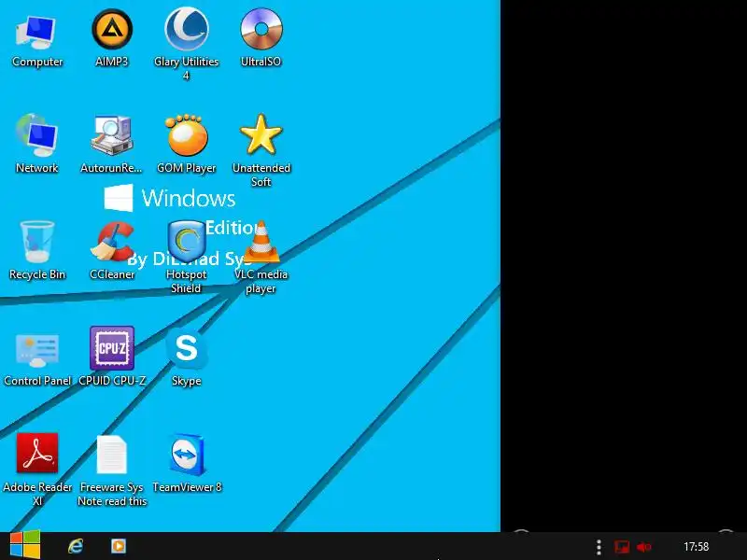This screenshot has height=560, width=747.
Task: Open Internet Explorer from taskbar
Action: (x=76, y=546)
